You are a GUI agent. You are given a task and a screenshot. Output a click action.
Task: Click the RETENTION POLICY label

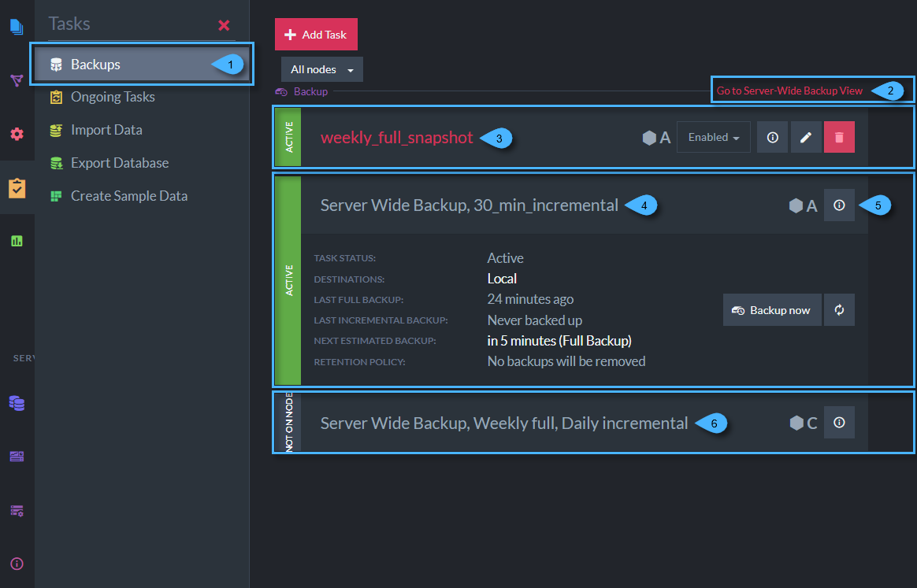click(x=360, y=362)
